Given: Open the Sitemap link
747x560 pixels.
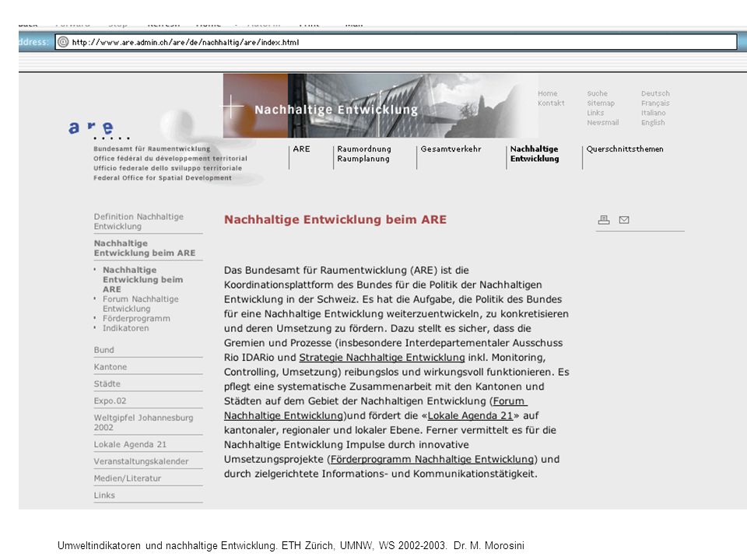Looking at the screenshot, I should 601,103.
